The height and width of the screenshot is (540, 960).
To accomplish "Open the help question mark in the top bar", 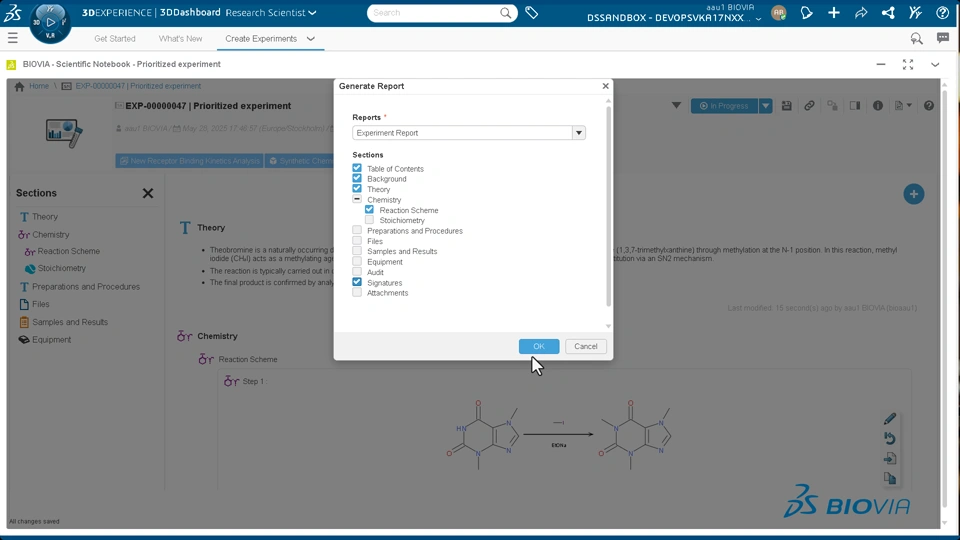I will point(942,13).
